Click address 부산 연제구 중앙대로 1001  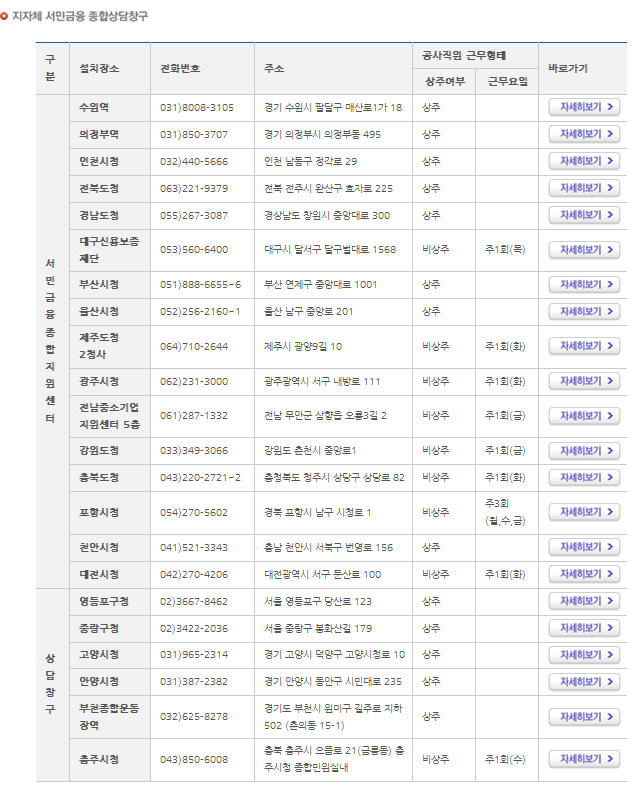coord(320,285)
